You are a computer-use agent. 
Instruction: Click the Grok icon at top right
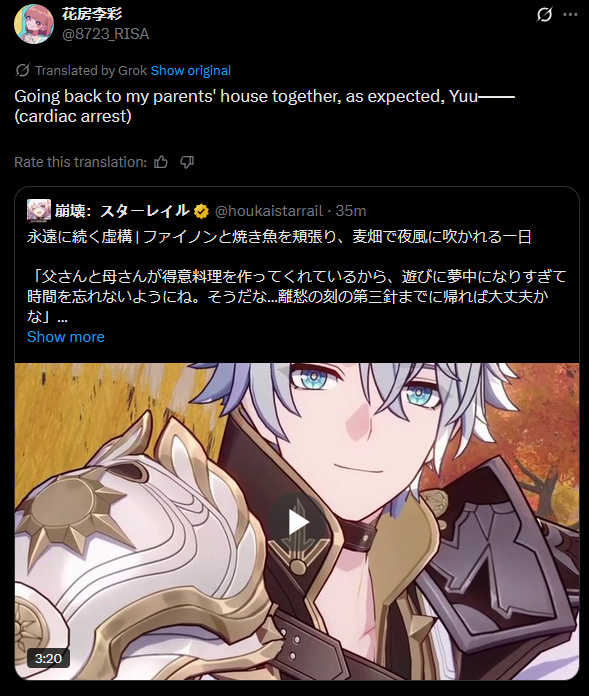click(x=544, y=15)
